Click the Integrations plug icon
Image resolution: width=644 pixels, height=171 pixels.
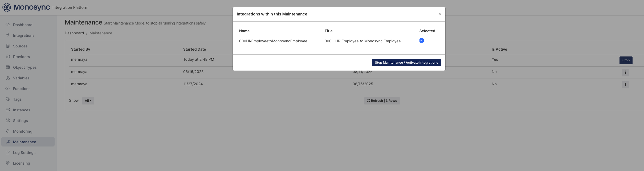tap(8, 35)
